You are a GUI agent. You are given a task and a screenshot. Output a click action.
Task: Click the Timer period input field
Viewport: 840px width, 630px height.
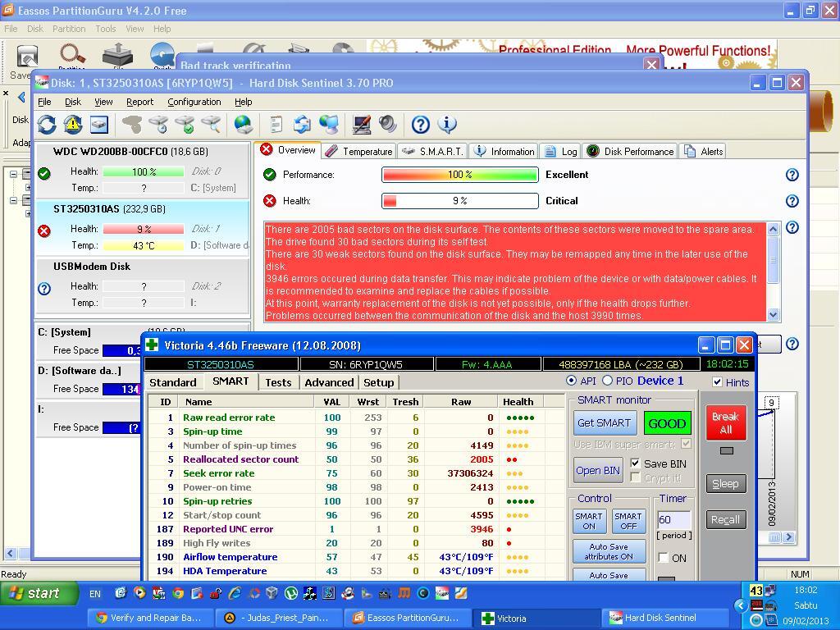pos(674,519)
